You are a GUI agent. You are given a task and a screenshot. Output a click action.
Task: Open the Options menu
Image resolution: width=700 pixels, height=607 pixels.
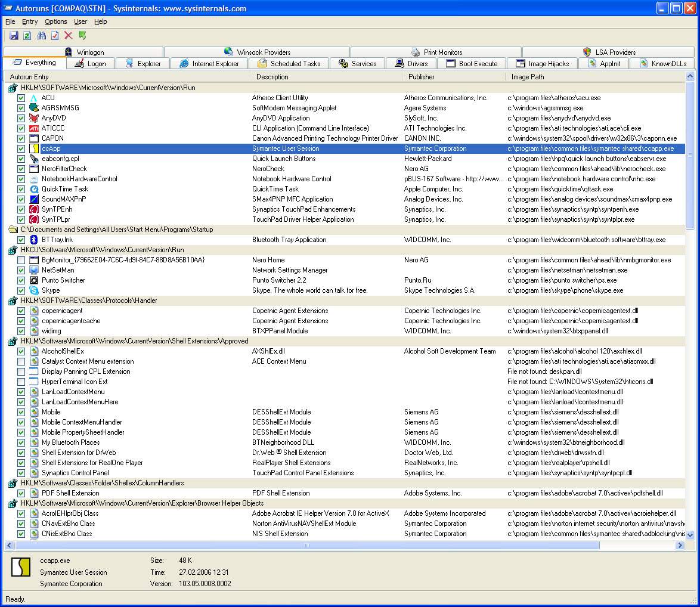(x=56, y=21)
